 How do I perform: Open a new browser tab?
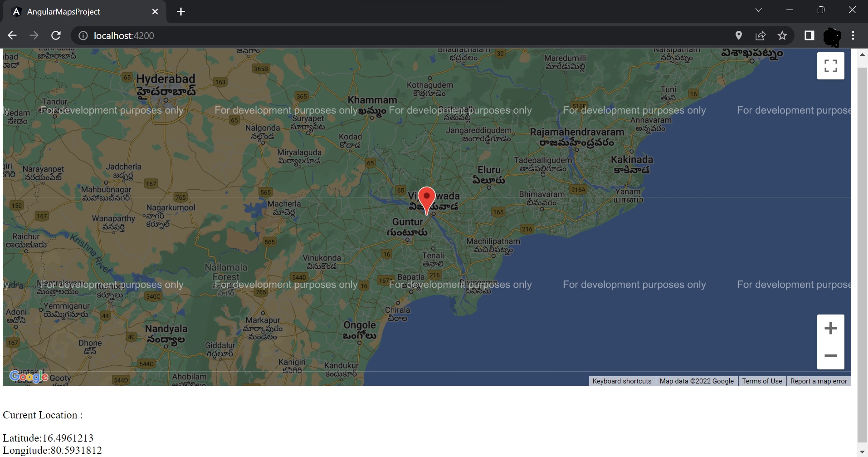[x=180, y=12]
